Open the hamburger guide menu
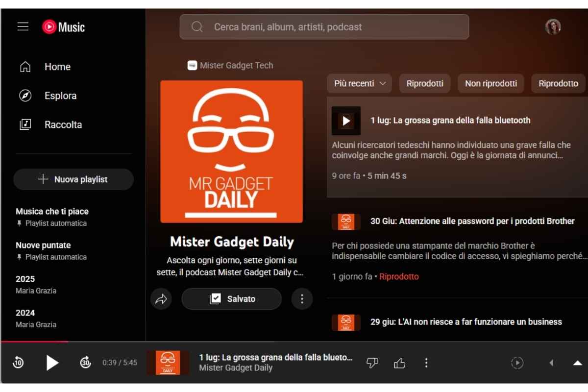Viewport: 588px width, 392px height. [23, 26]
